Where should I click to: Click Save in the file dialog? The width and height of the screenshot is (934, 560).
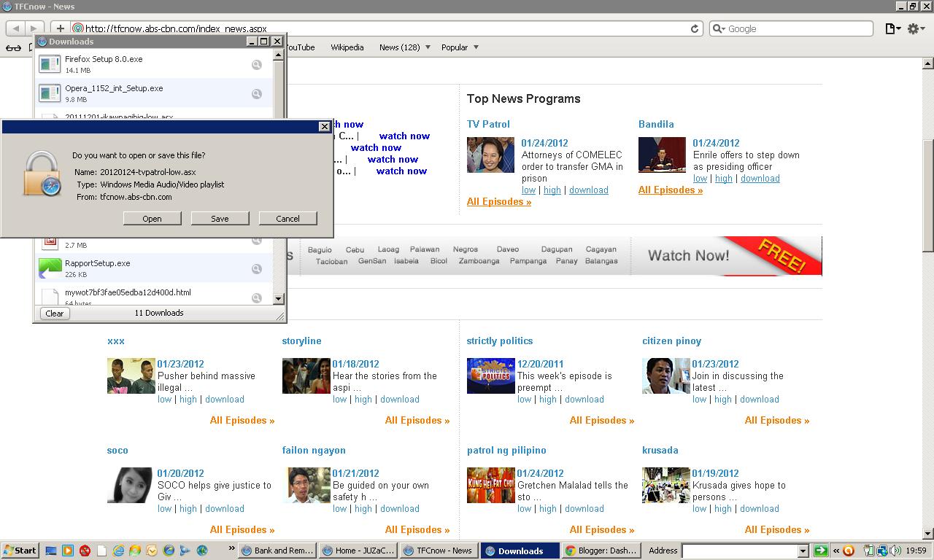tap(220, 218)
